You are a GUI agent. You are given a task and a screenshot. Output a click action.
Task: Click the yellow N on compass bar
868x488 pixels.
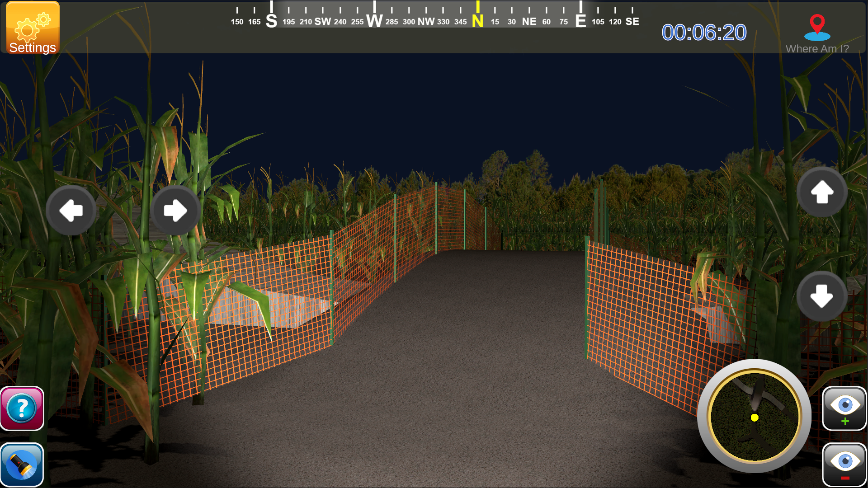coord(477,21)
